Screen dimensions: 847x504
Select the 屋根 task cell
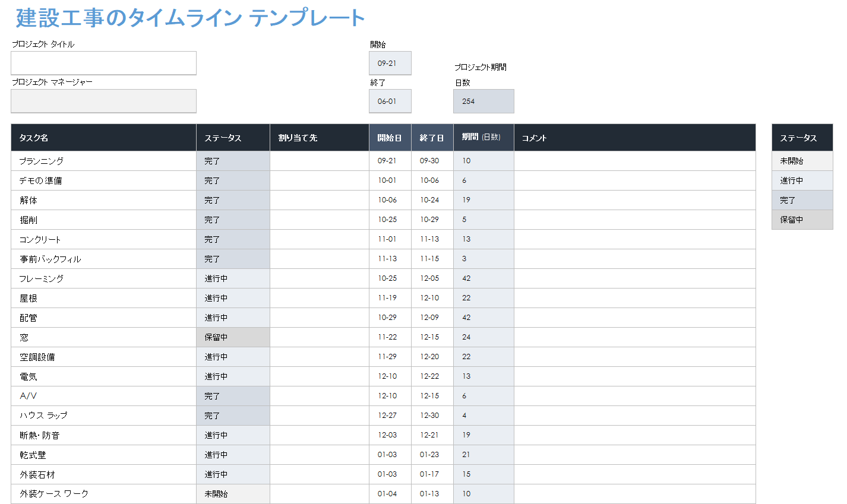103,298
